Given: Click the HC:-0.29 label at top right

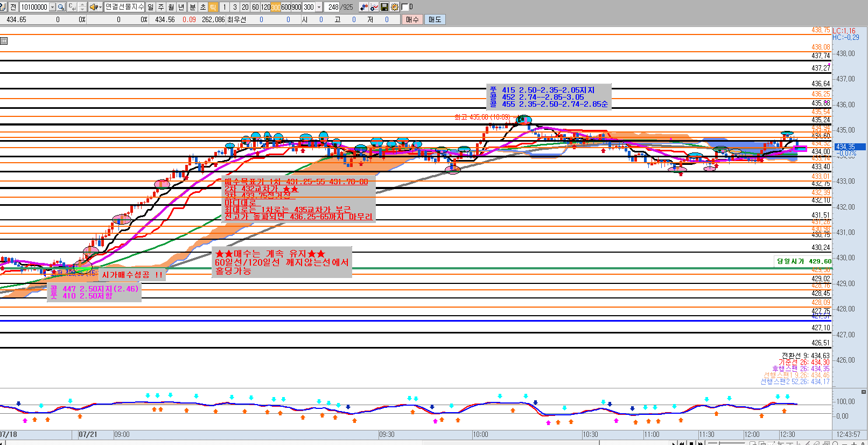Looking at the screenshot, I should pos(846,37).
